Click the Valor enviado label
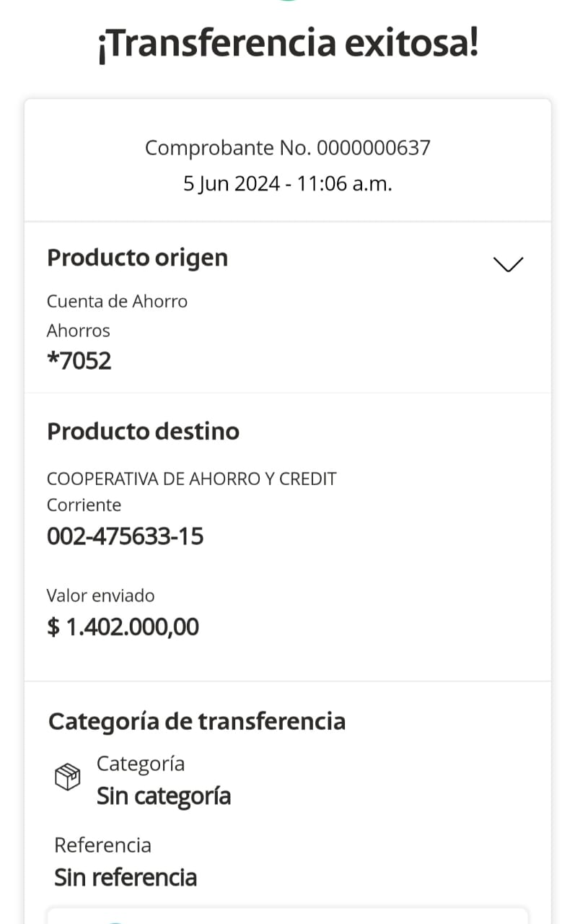The width and height of the screenshot is (575, 924). click(x=100, y=596)
